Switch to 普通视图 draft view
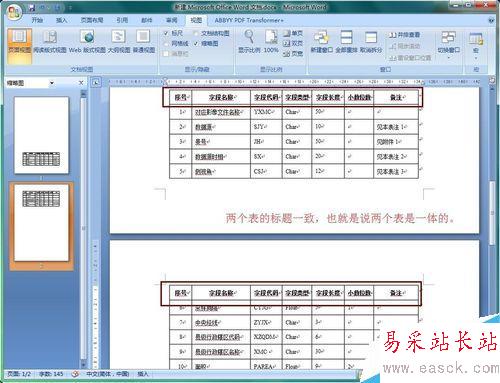The height and width of the screenshot is (383, 500). pos(144,42)
